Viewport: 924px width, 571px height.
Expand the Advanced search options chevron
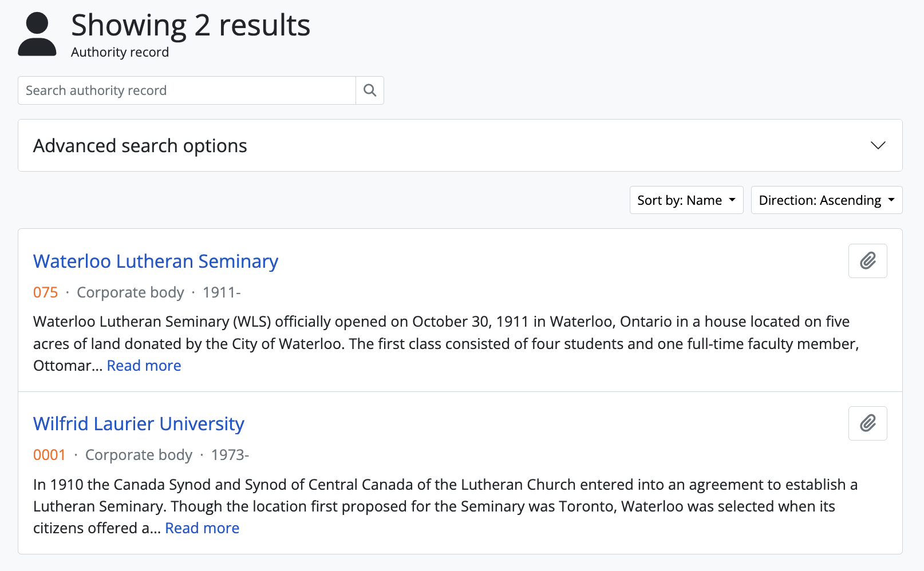click(x=878, y=145)
